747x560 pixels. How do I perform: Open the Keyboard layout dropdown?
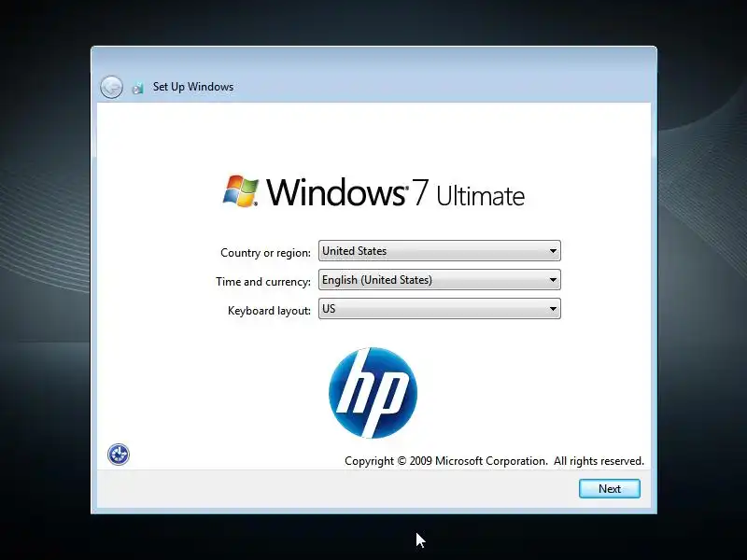tap(439, 309)
